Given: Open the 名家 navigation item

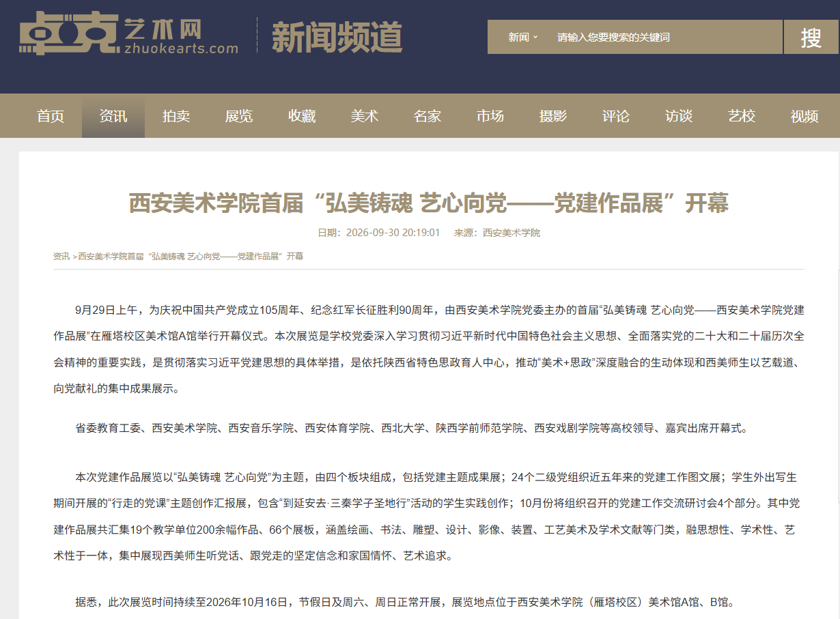Looking at the screenshot, I should [428, 116].
